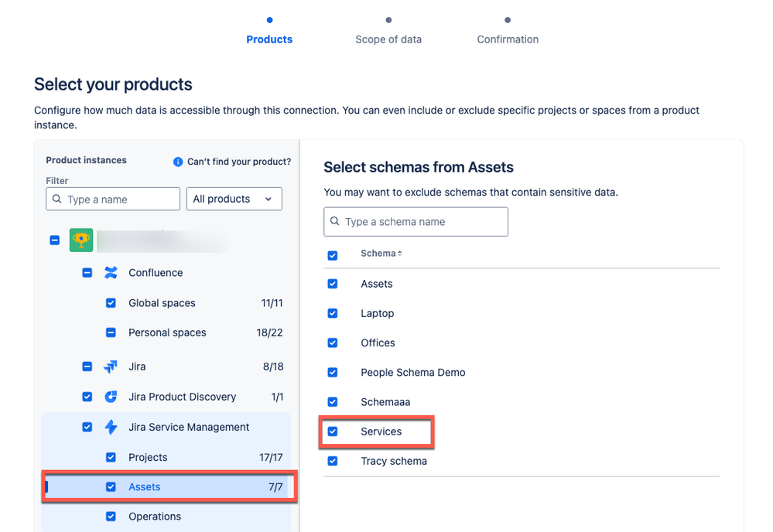Uncheck the Operations checkbox

111,517
